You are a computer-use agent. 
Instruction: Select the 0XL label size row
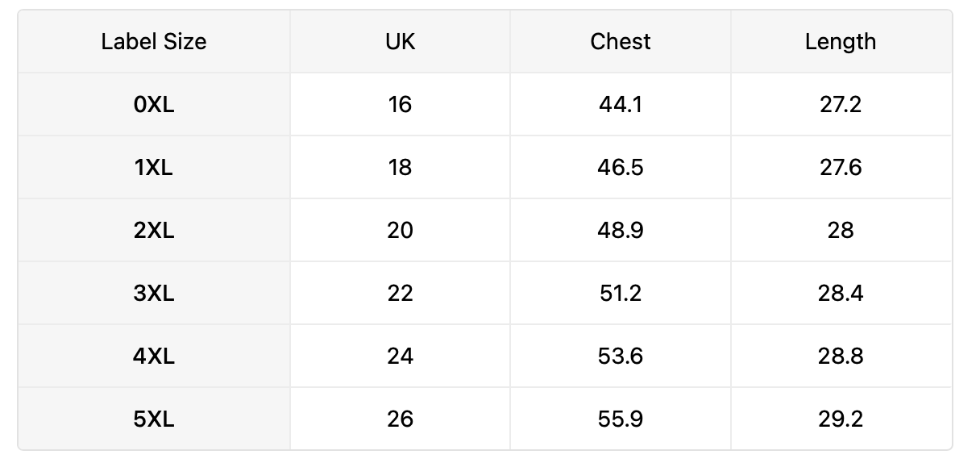485,104
